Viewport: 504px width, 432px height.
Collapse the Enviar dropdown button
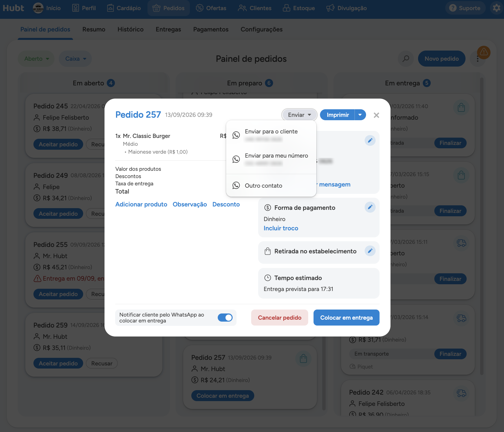coord(299,115)
